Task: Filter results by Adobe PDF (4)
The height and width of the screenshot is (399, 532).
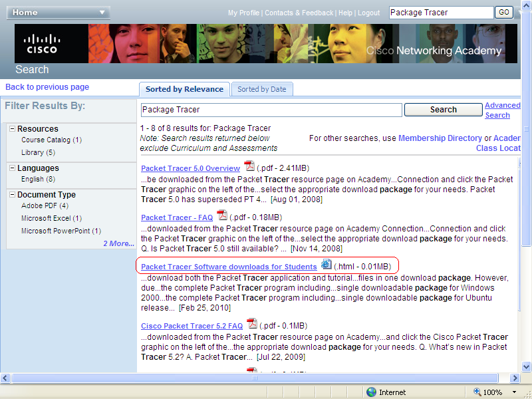Action: (45, 205)
